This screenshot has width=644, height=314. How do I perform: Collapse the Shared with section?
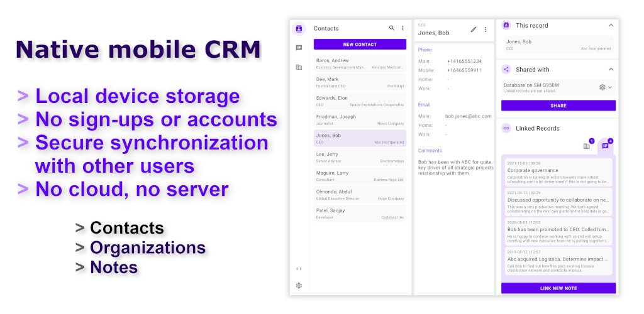(x=611, y=70)
